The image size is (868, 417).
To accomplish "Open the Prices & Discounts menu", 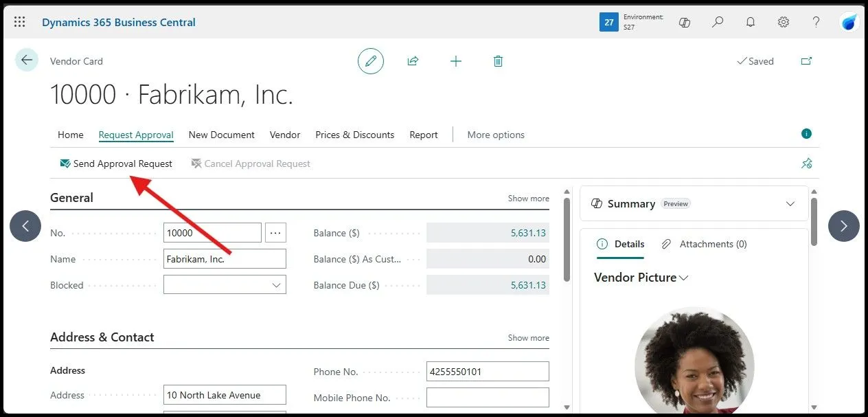I will (355, 135).
